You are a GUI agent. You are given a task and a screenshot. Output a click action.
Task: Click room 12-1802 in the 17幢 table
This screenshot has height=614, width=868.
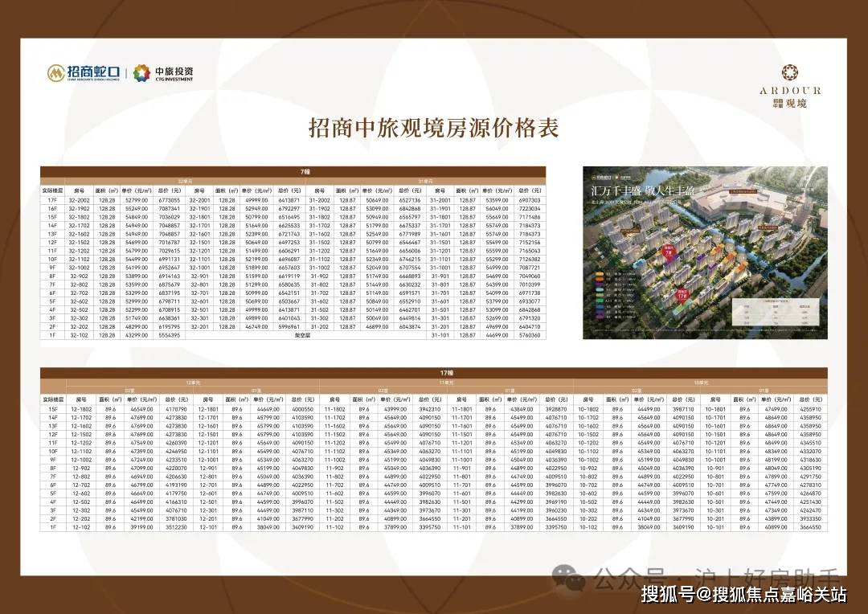pyautogui.click(x=80, y=409)
